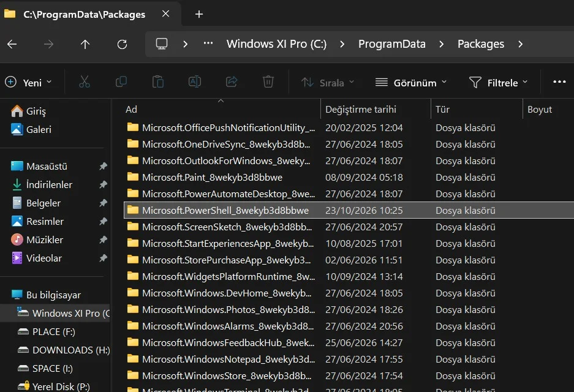
Task: Click the Share icon in toolbar
Action: [232, 82]
